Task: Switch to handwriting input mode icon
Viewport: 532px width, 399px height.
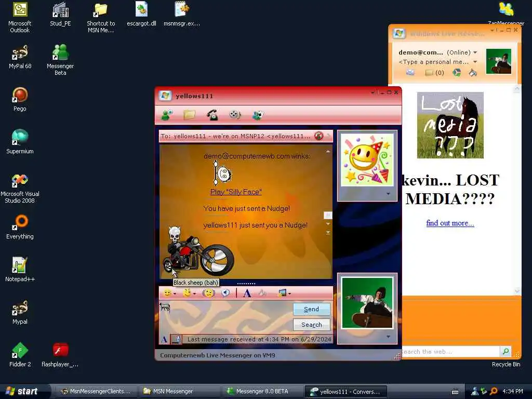Action: tap(176, 339)
